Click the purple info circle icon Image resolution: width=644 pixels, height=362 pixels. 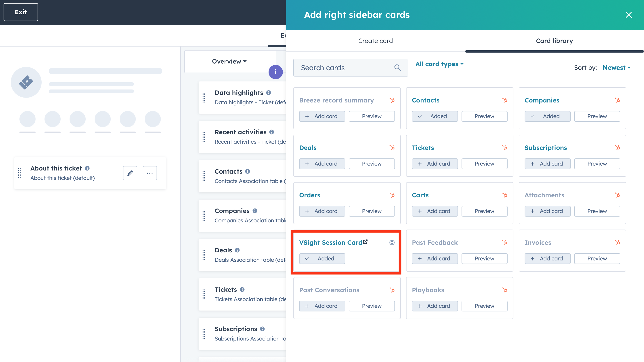coord(275,72)
